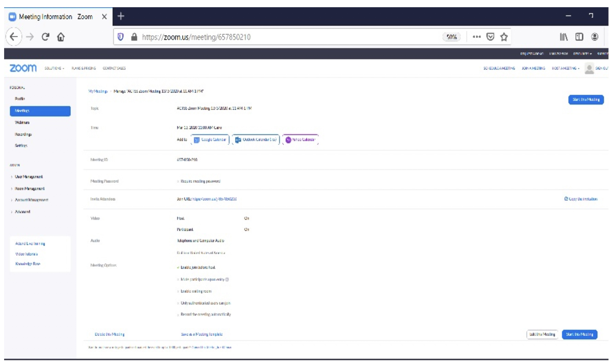Open the browser home page

[x=61, y=37]
